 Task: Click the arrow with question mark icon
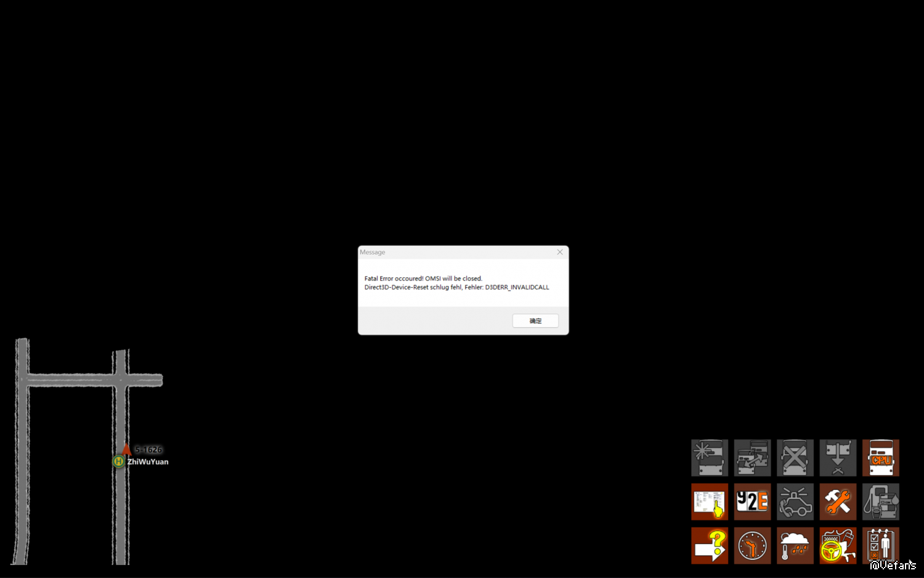710,545
